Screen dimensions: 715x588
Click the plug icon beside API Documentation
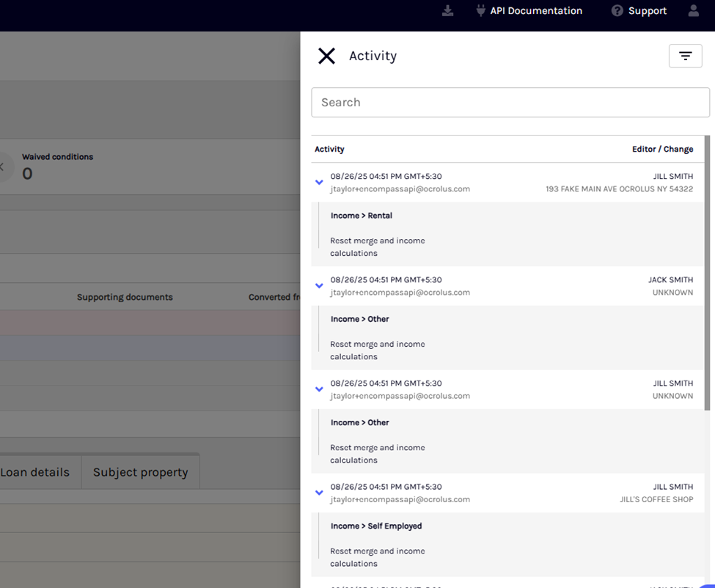[x=480, y=10]
